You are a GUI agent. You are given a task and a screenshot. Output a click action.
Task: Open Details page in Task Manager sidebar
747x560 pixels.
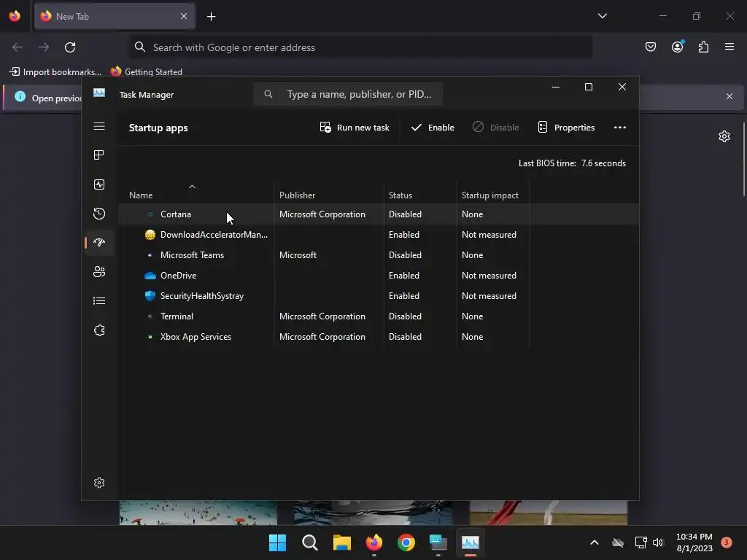(99, 301)
